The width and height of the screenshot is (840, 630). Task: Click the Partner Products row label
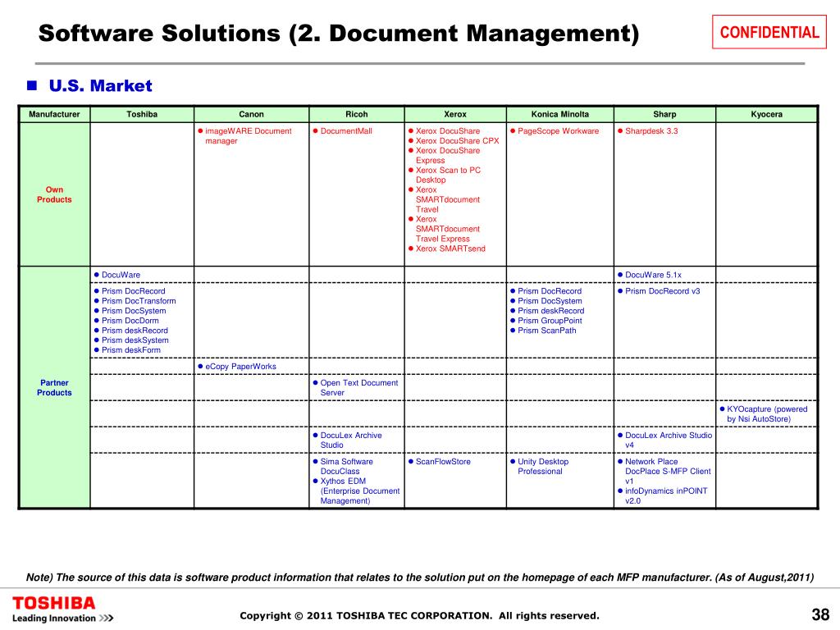[x=54, y=388]
